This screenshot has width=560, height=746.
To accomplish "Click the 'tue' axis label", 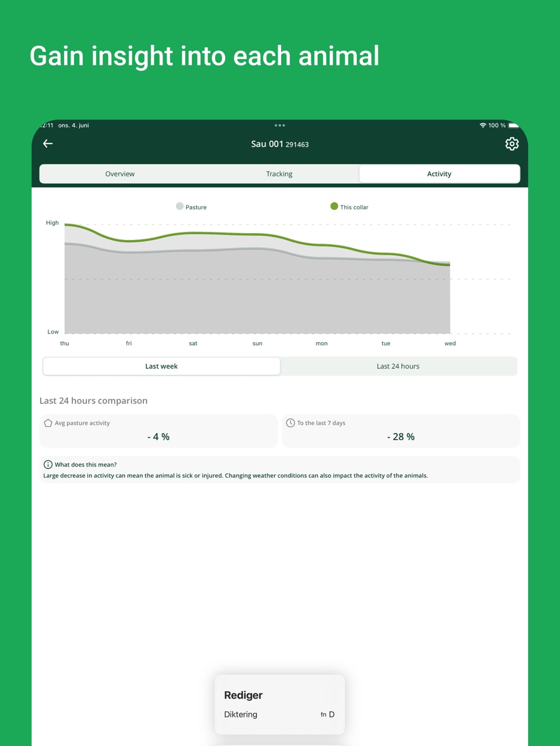I will pyautogui.click(x=386, y=344).
